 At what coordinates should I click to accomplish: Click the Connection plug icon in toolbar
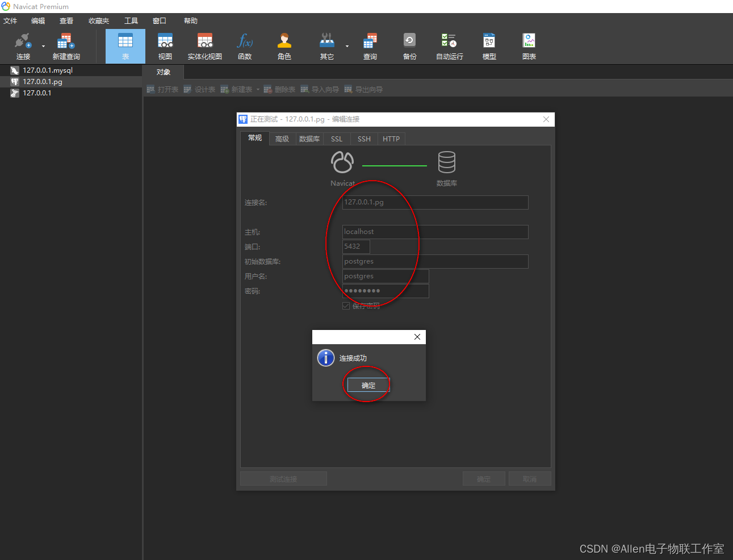(x=23, y=41)
